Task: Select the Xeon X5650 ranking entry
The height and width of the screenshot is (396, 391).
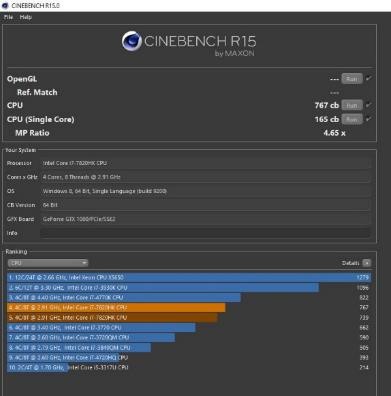Action: pyautogui.click(x=189, y=277)
